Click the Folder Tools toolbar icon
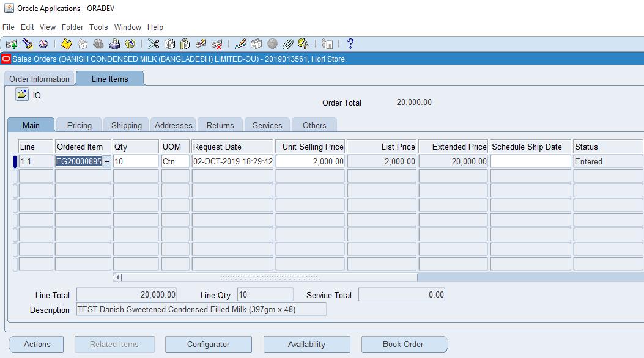This screenshot has width=644, height=358. pos(304,44)
